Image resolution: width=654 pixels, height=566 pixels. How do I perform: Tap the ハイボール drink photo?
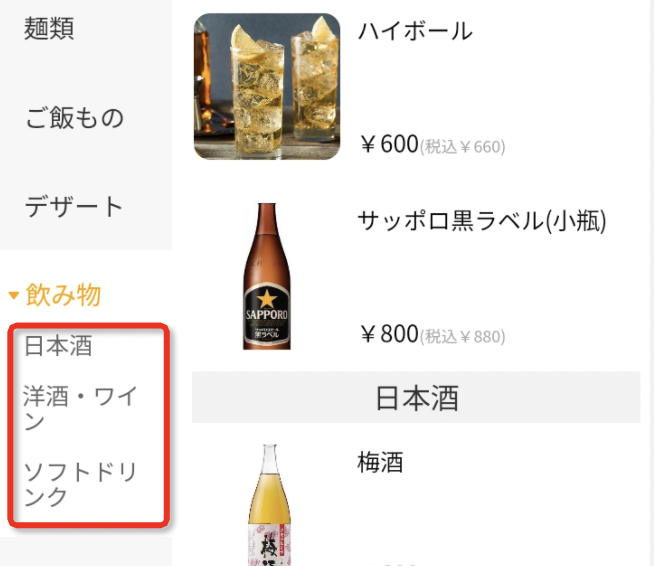[x=267, y=86]
